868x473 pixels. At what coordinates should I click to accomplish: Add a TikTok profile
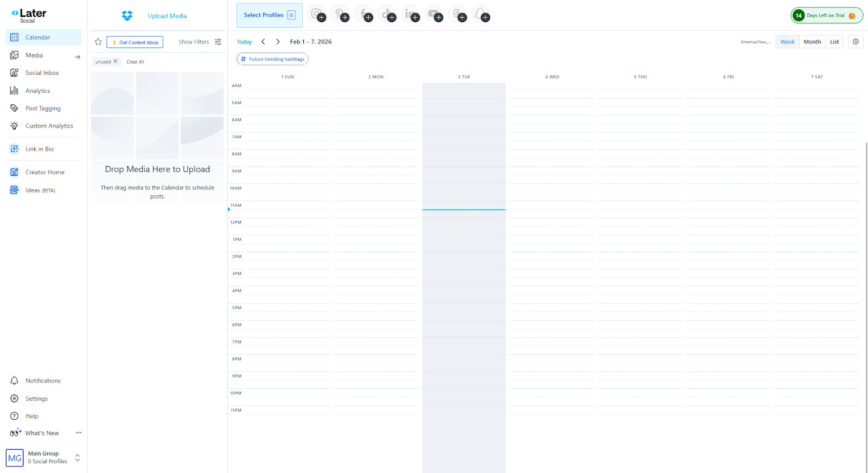click(387, 14)
